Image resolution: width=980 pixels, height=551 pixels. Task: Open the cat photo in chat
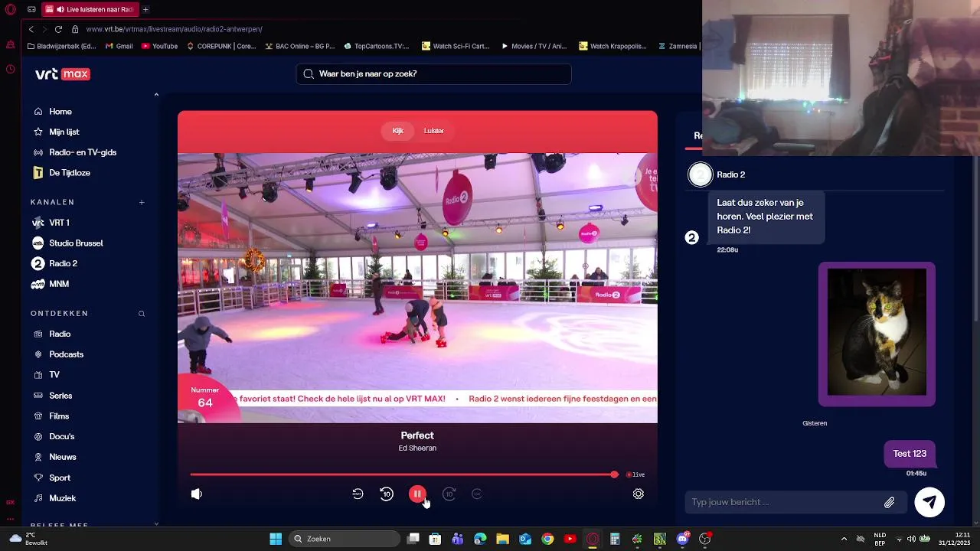[877, 334]
